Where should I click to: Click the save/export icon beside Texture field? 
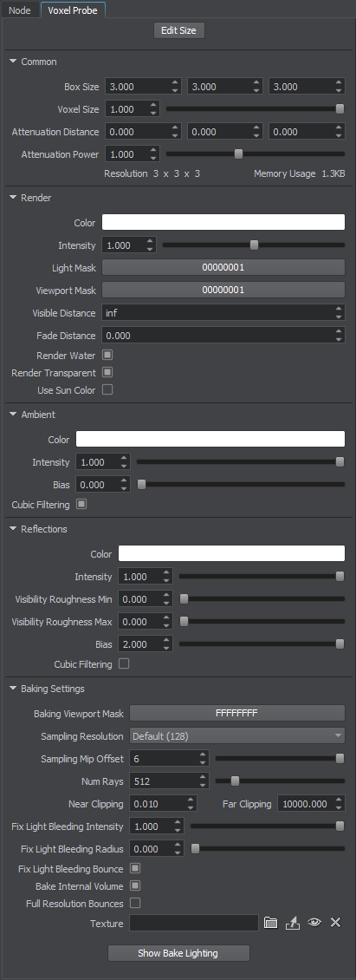tap(292, 923)
